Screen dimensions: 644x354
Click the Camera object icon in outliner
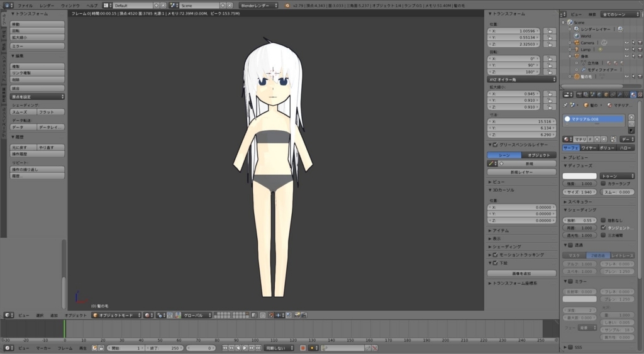click(575, 43)
